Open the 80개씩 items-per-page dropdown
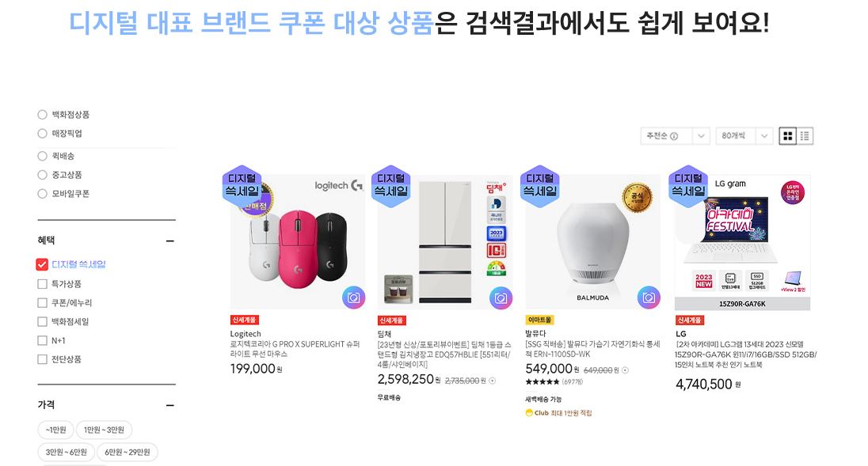The height and width of the screenshot is (466, 868). [744, 136]
